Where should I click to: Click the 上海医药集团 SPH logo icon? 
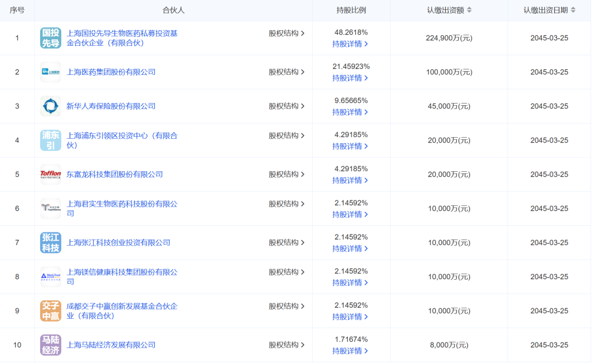[51, 72]
